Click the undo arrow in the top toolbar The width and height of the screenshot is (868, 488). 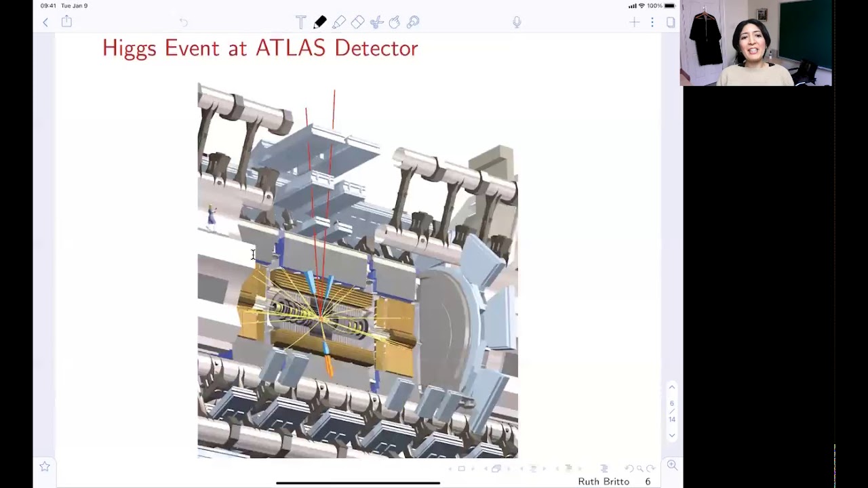coord(183,22)
